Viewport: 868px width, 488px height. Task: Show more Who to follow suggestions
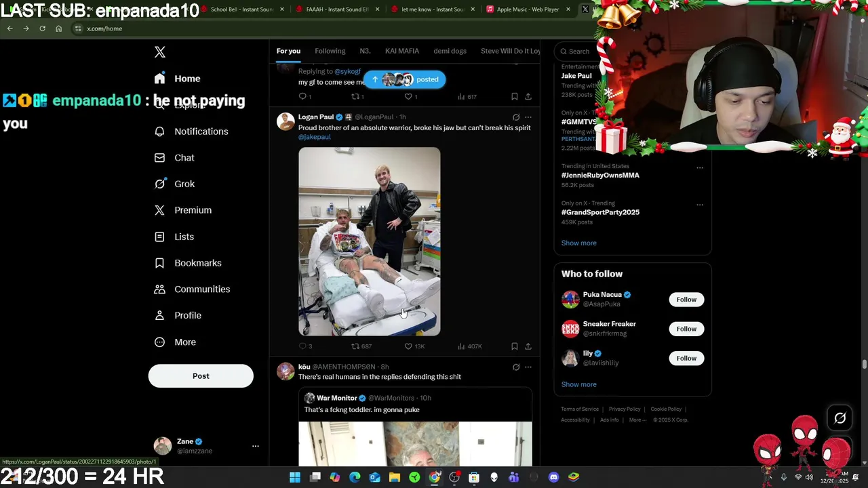pos(578,384)
